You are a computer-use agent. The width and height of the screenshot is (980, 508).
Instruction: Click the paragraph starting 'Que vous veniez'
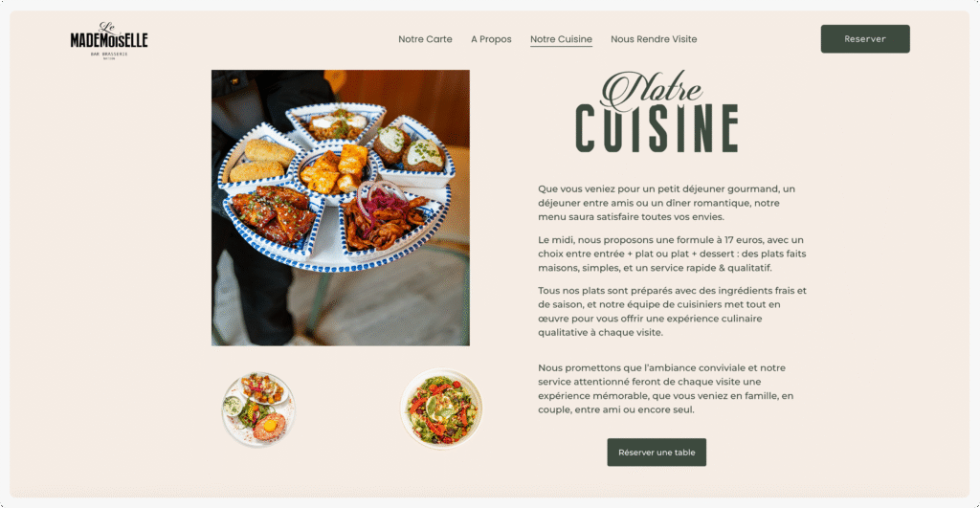(x=667, y=203)
